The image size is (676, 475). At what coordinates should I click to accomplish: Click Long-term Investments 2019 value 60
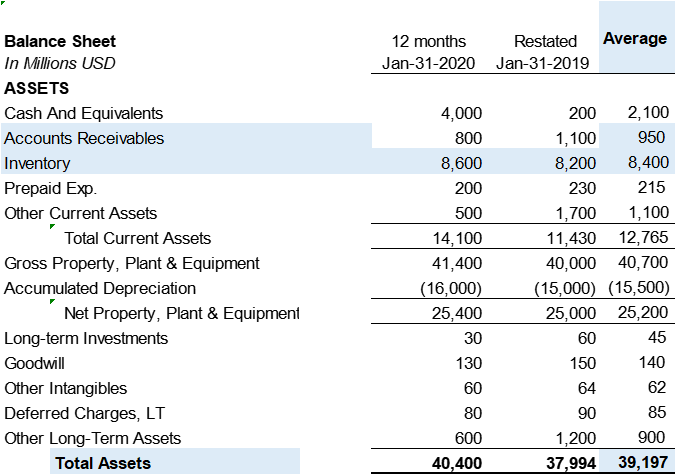[x=587, y=338]
